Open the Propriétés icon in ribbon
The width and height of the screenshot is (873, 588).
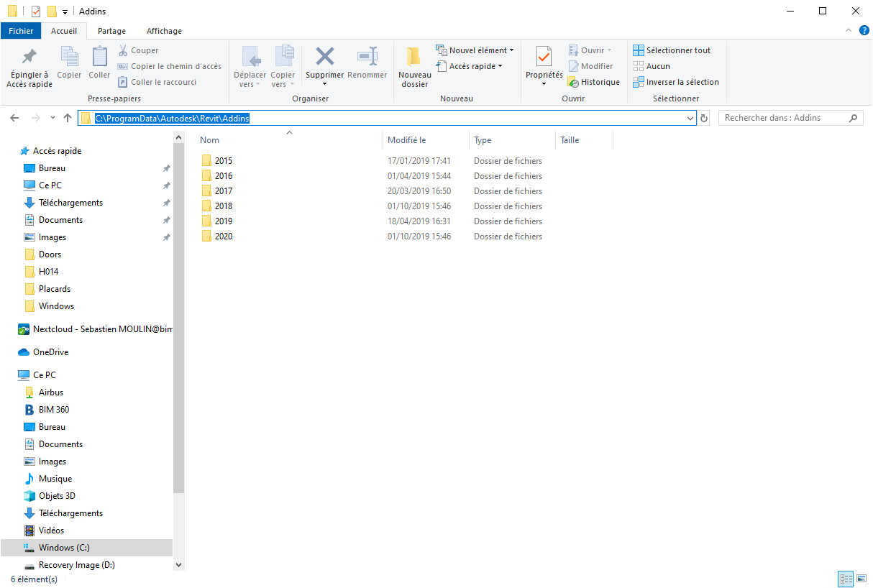(544, 58)
